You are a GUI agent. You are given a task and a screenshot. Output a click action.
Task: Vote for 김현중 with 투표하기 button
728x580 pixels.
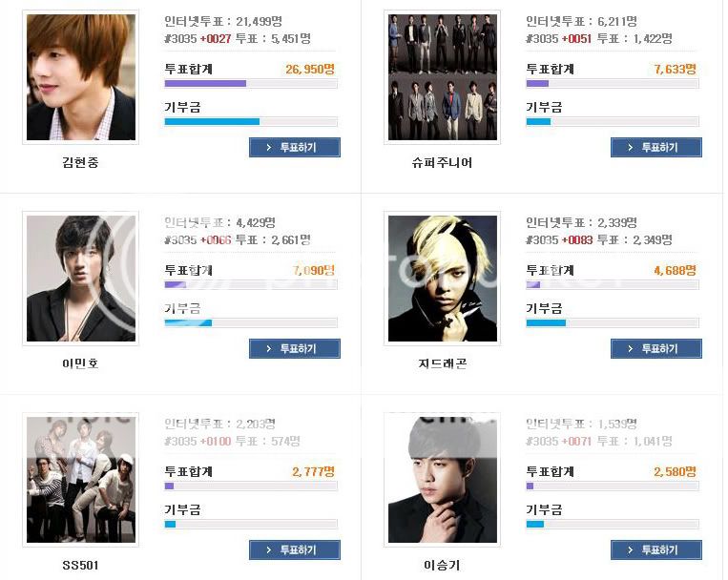[x=295, y=147]
